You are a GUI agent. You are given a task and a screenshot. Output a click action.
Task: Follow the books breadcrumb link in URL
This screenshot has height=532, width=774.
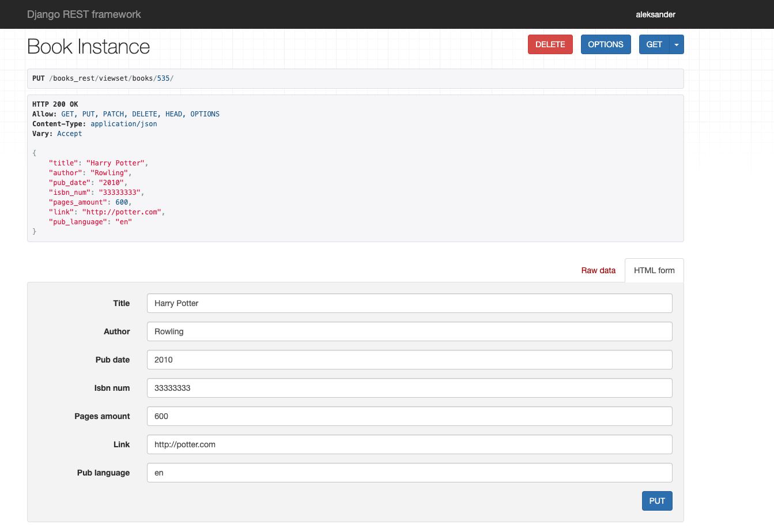pos(142,78)
